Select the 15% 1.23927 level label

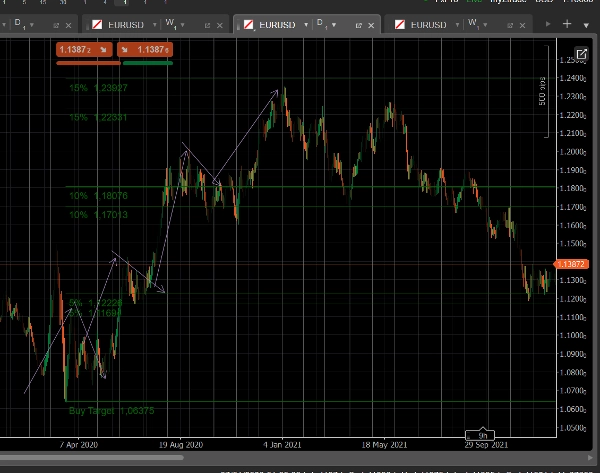(x=98, y=88)
